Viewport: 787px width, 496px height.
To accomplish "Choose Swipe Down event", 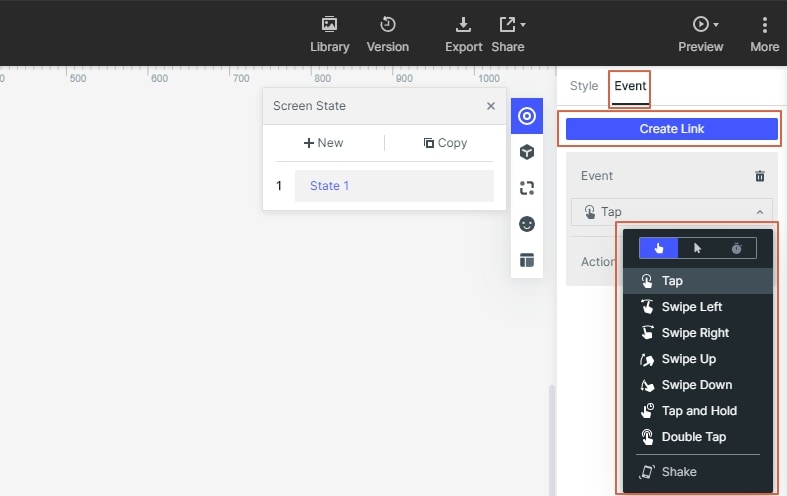I will (x=698, y=385).
